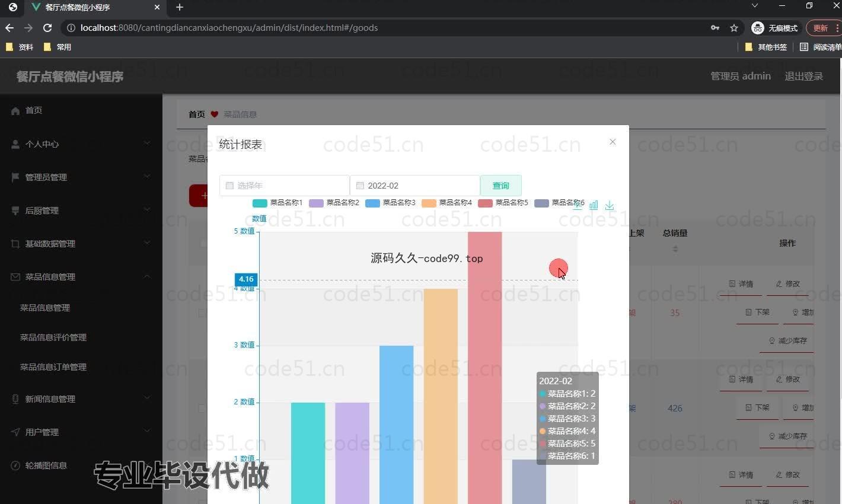Click the 查询 query button
Image resolution: width=842 pixels, height=504 pixels.
pyautogui.click(x=501, y=186)
